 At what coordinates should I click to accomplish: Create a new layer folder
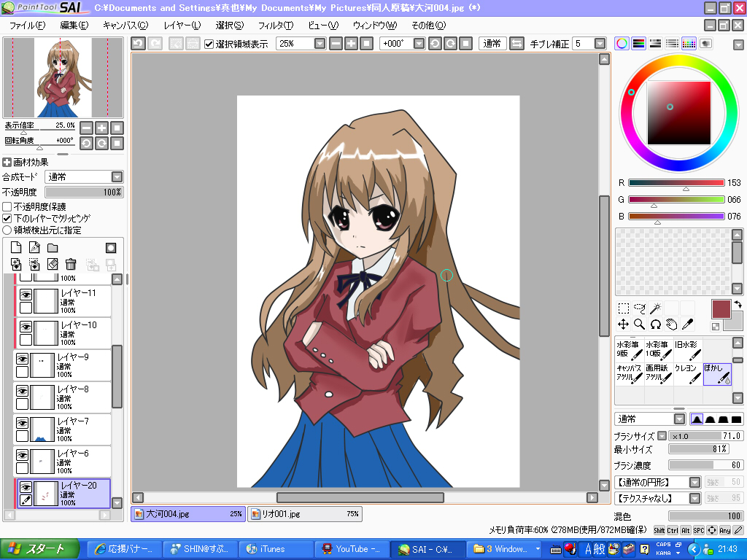pyautogui.click(x=53, y=248)
